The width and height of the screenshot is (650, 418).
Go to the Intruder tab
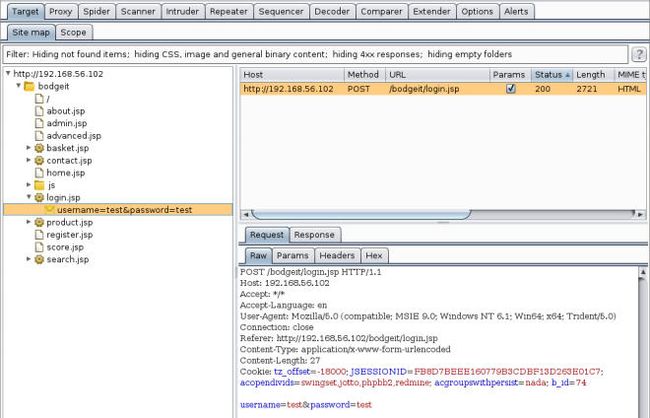pos(182,12)
